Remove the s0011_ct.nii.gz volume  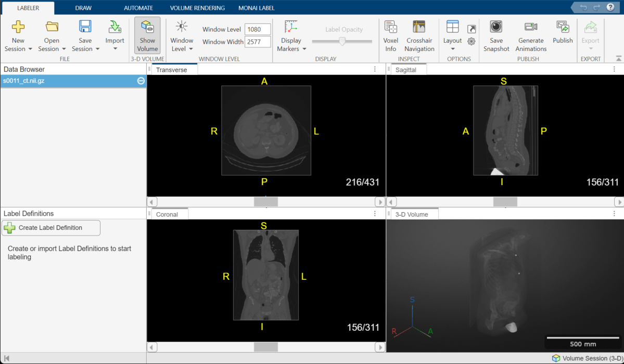[140, 81]
